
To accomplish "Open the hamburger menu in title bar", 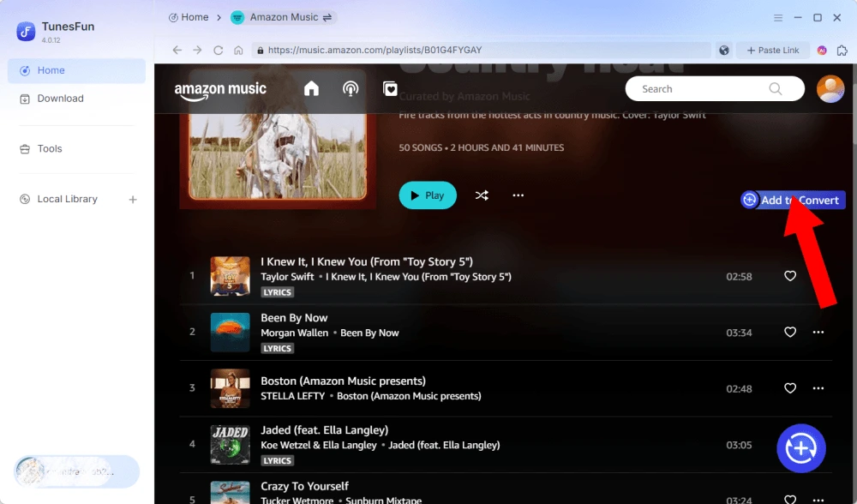I will coord(778,18).
